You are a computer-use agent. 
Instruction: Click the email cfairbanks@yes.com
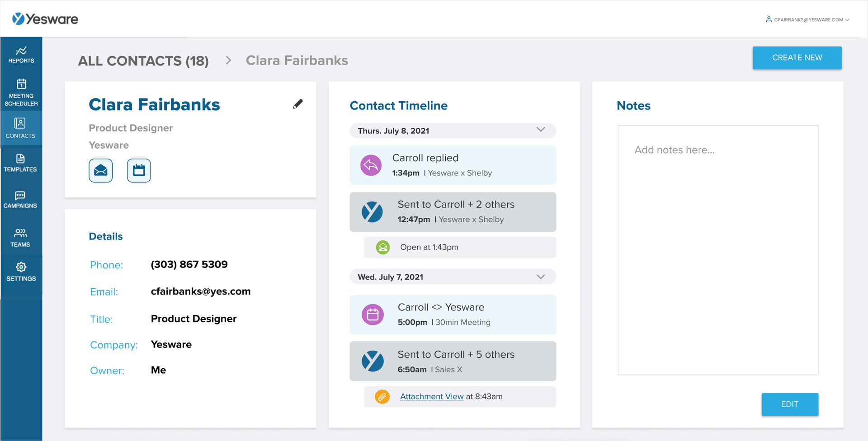201,291
